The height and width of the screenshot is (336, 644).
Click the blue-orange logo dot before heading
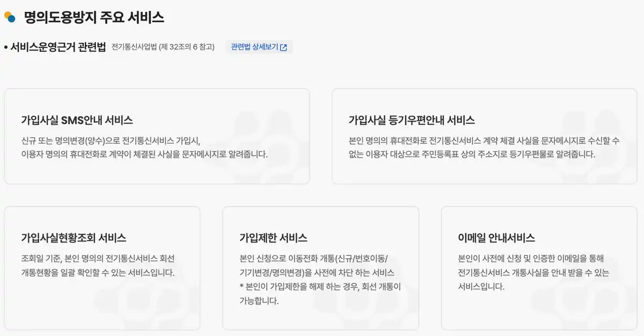click(x=10, y=17)
